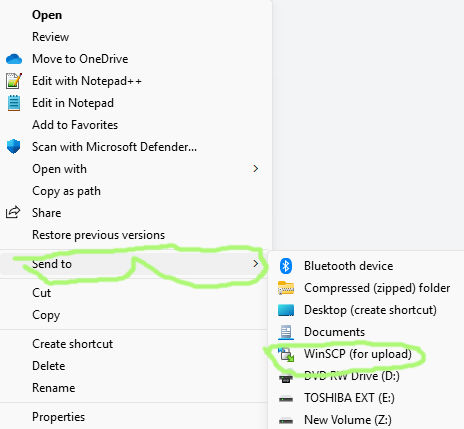
Task: Expand the Open with submenu arrow
Action: pos(256,169)
